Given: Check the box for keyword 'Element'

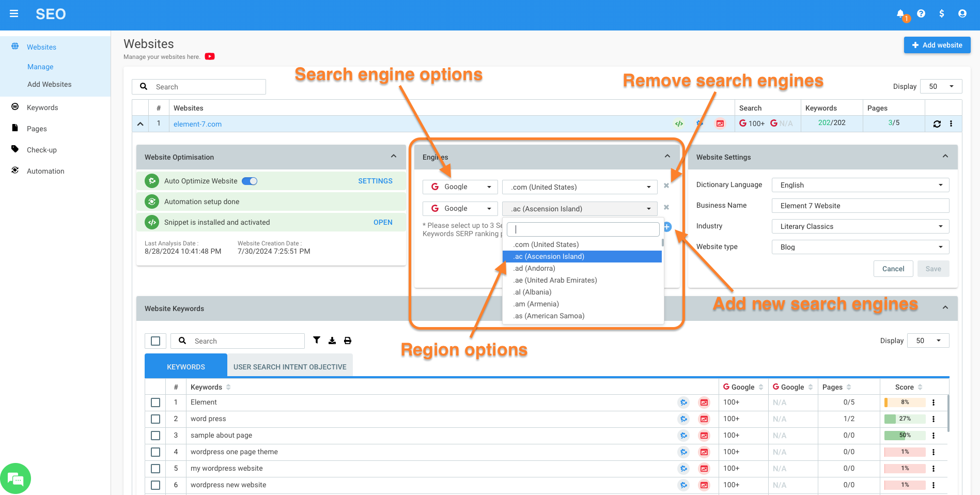Looking at the screenshot, I should pos(155,403).
